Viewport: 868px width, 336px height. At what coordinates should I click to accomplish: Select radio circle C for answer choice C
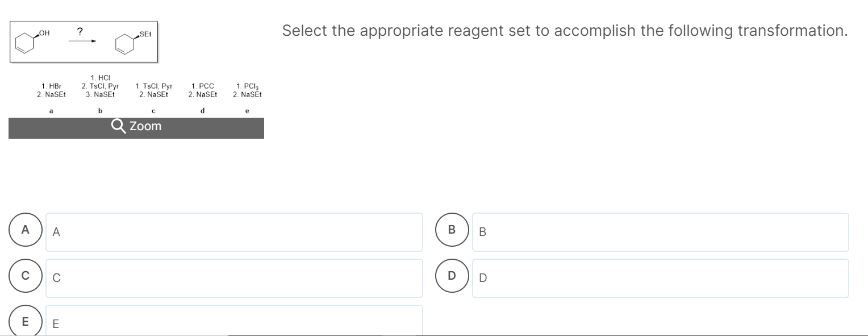25,276
